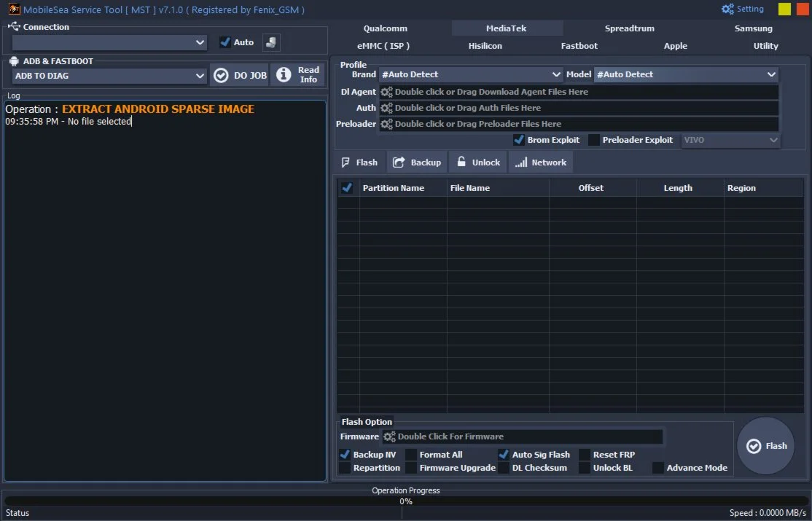This screenshot has width=812, height=521.
Task: Click the Setting gear icon
Action: coord(727,9)
